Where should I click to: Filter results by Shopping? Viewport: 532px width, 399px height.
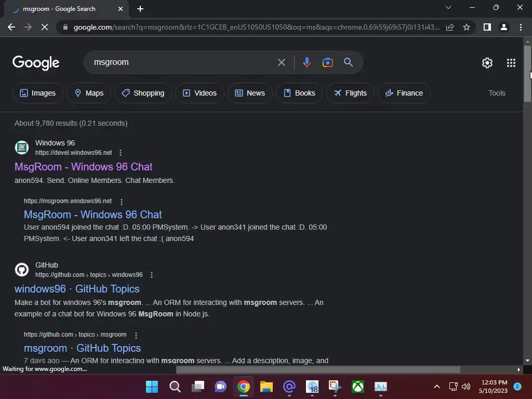(143, 93)
